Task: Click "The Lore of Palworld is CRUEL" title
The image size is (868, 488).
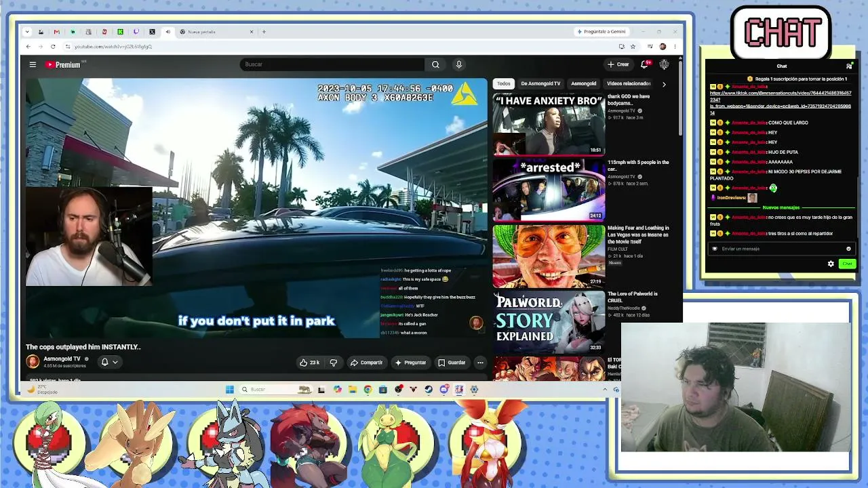Action: [633, 297]
